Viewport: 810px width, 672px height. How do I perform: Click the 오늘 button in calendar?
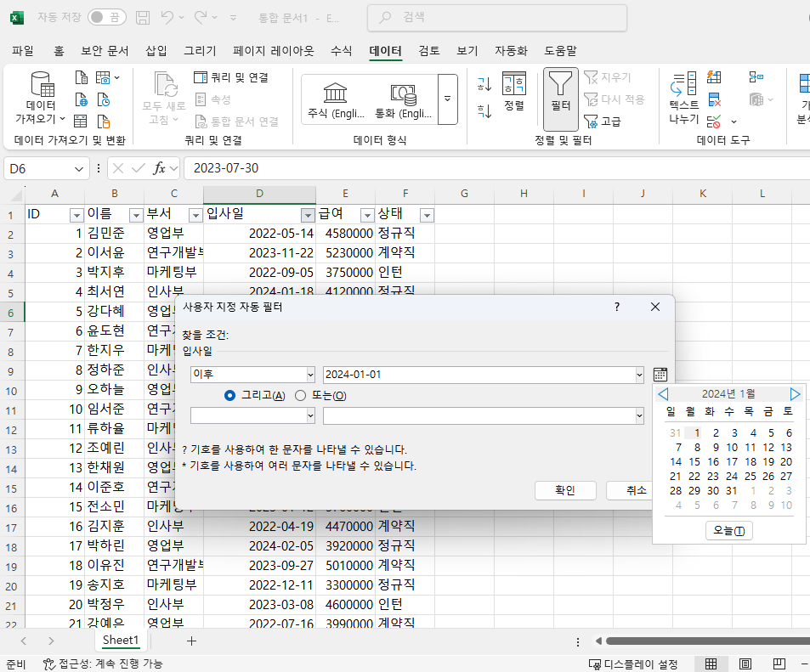click(x=728, y=530)
